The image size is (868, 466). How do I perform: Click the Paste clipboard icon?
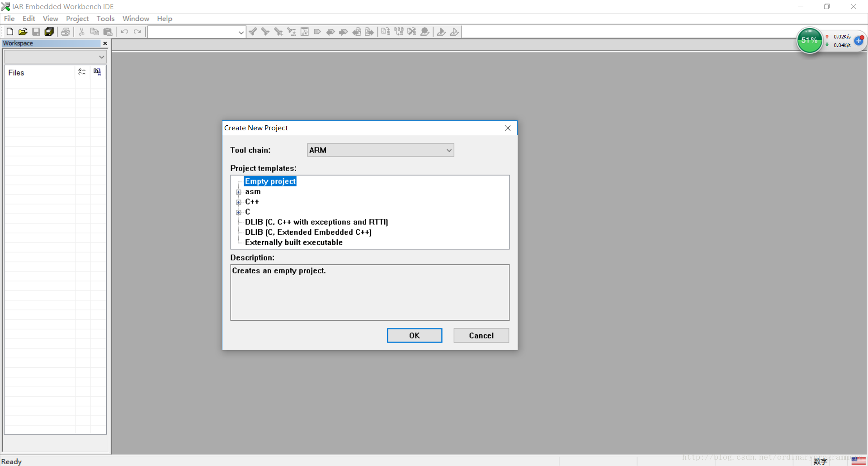(108, 32)
